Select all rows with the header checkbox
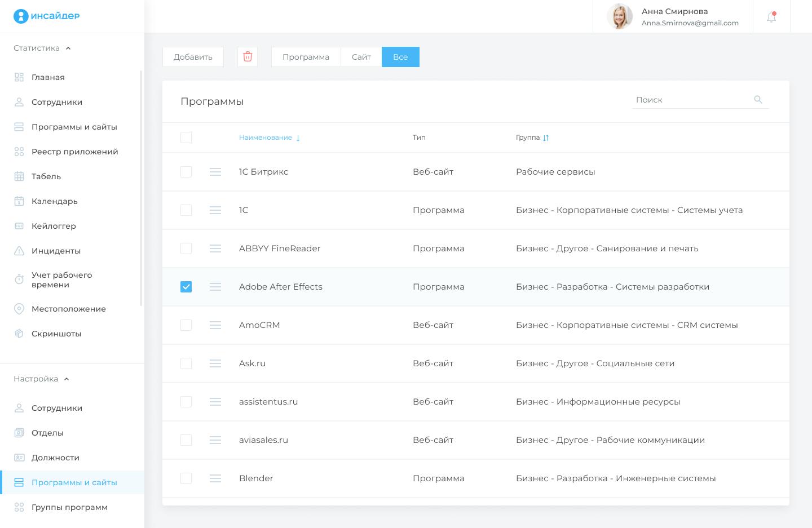The image size is (812, 528). 186,137
